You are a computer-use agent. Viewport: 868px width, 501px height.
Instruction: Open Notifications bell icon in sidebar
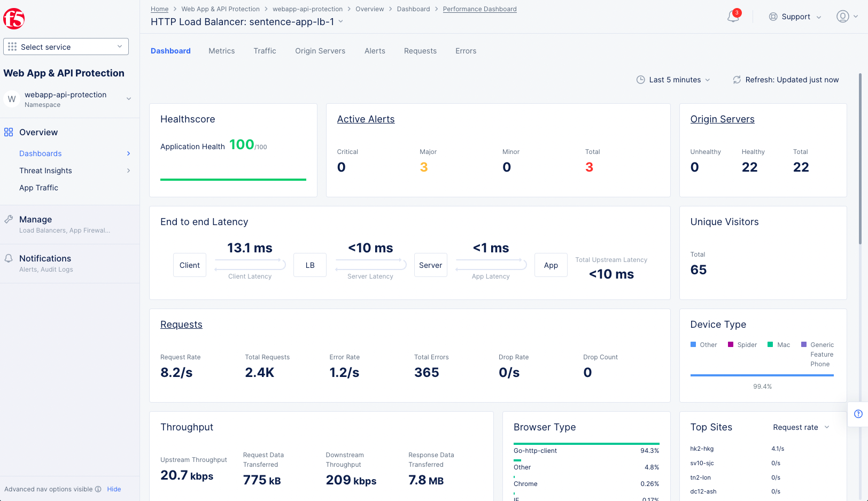[8, 258]
